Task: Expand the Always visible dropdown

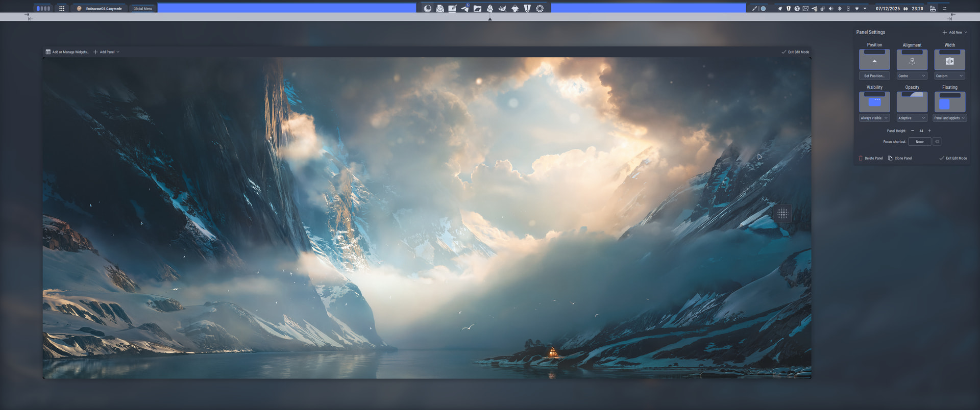Action: [874, 118]
